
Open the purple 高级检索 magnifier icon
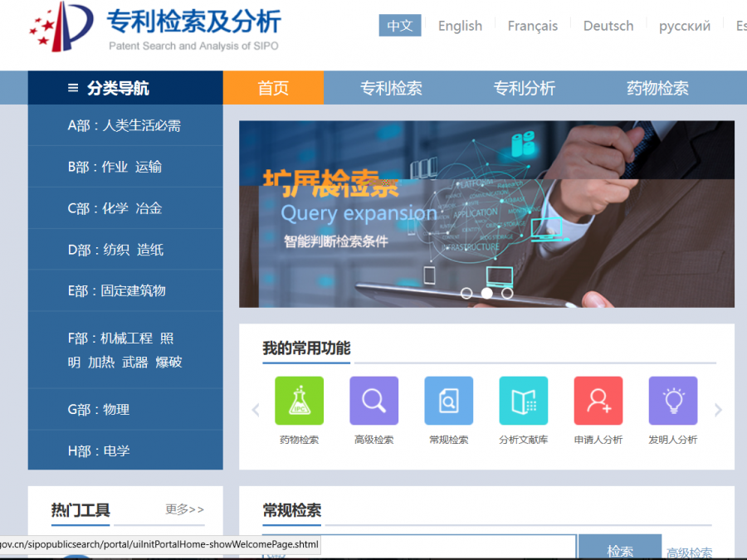pos(373,401)
